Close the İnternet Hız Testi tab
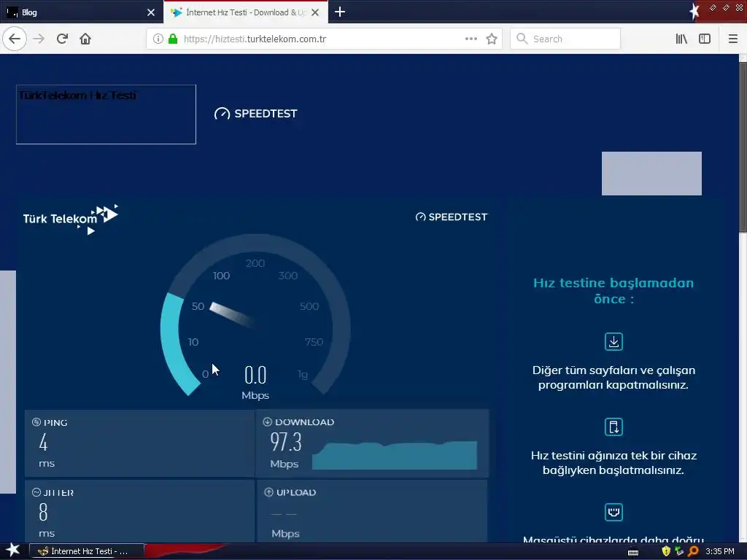Viewport: 747px width, 560px height. coord(315,12)
